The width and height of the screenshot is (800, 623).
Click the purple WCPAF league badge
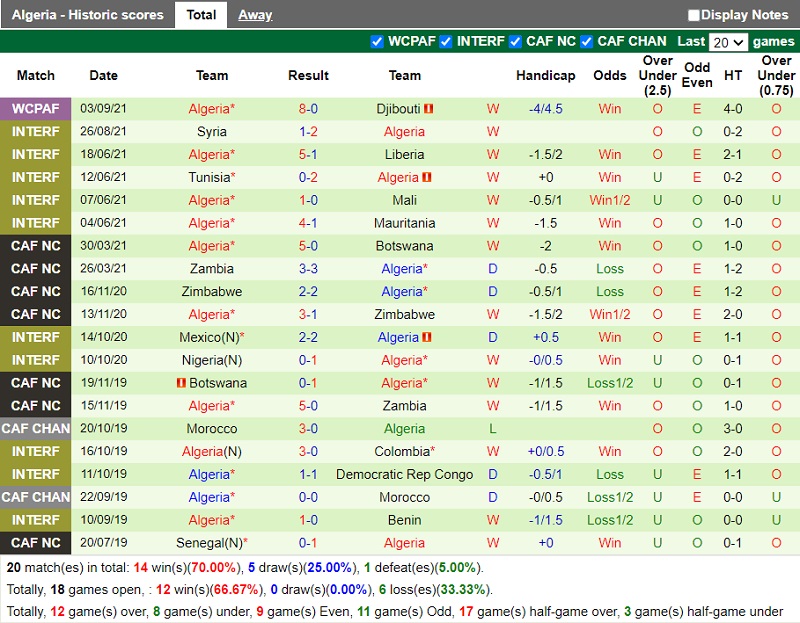36,109
